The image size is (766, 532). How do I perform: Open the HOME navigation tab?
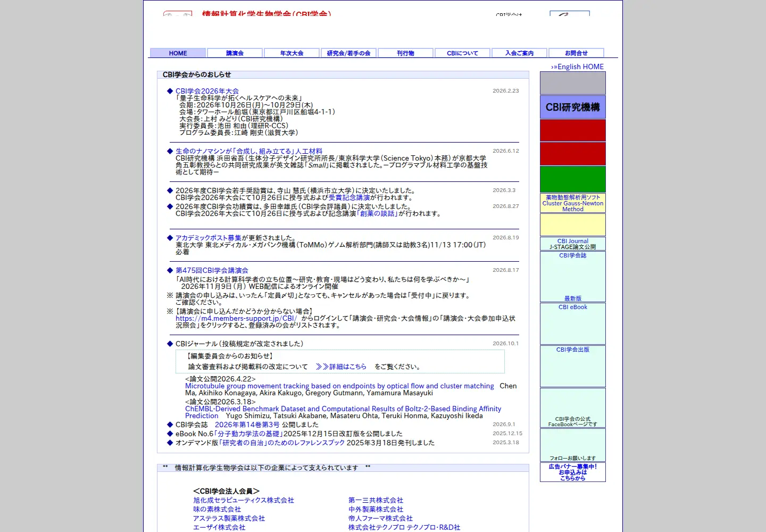pyautogui.click(x=178, y=53)
